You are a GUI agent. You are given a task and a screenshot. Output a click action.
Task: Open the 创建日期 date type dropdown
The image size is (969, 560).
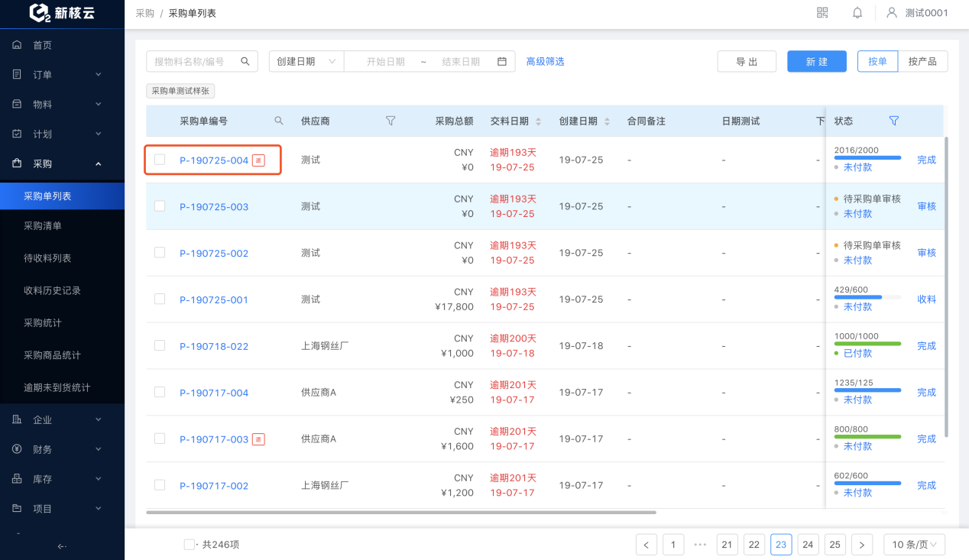[306, 61]
